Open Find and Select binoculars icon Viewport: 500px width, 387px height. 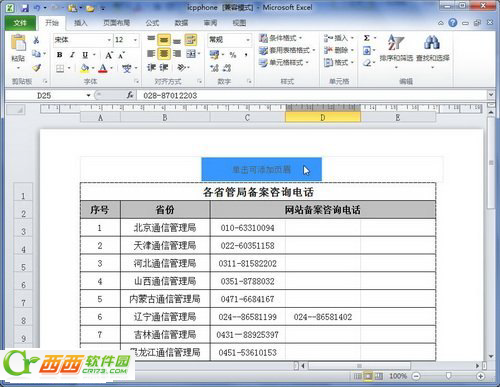(432, 43)
